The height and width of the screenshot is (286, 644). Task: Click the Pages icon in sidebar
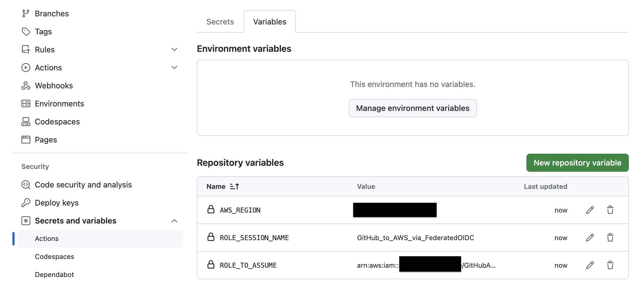(x=26, y=140)
